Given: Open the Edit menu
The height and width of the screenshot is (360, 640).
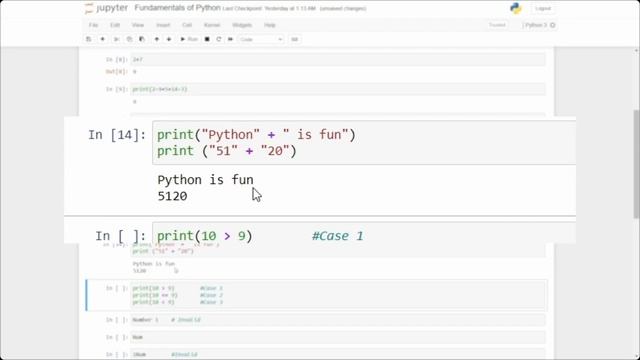Looking at the screenshot, I should pos(115,25).
